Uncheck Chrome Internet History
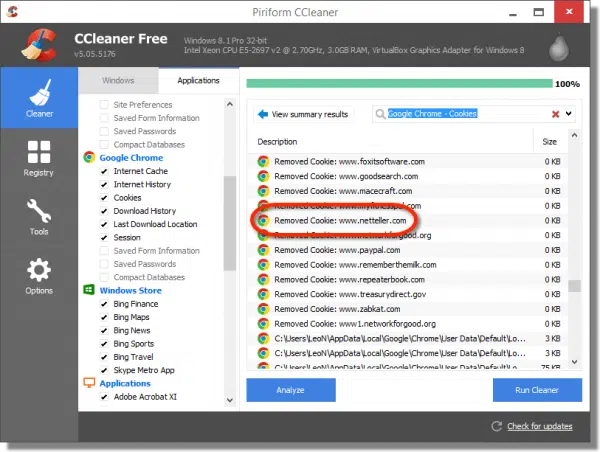Screen dimensions: 600x452 tap(104, 184)
